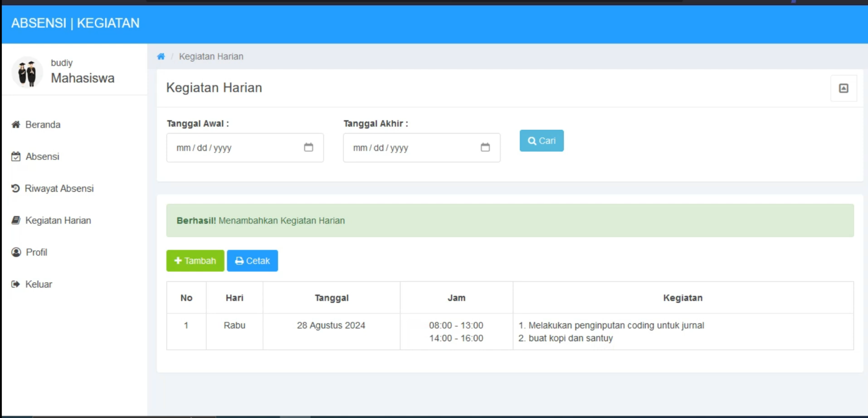Screen dimensions: 868x418
Task: Click the Kegiatan Harian book icon
Action: click(x=16, y=220)
